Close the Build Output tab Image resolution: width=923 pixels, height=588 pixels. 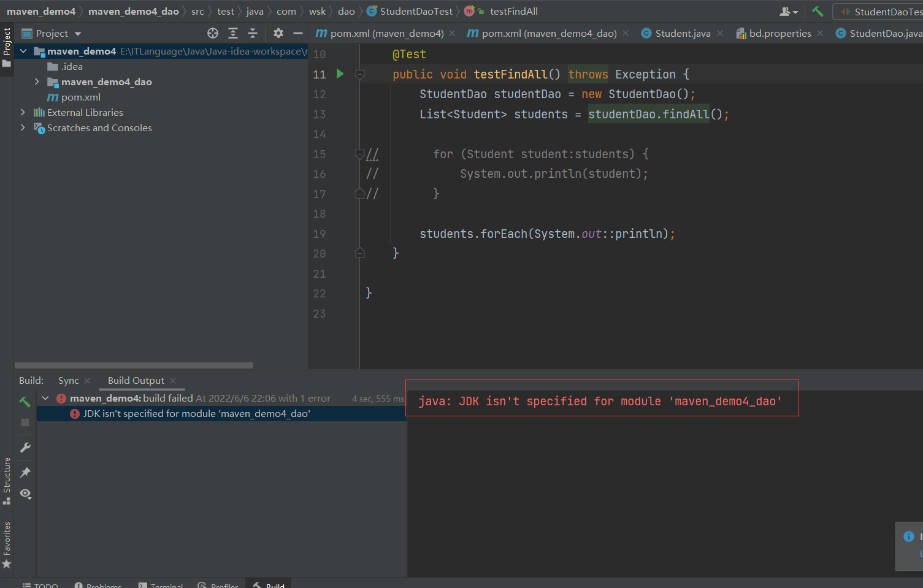[x=173, y=381]
